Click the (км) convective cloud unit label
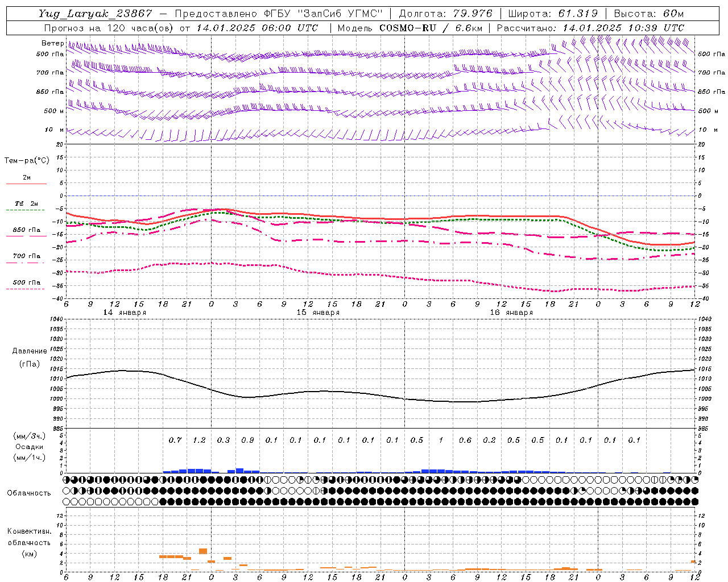Screen dimensions: 728x582 (x=29, y=554)
